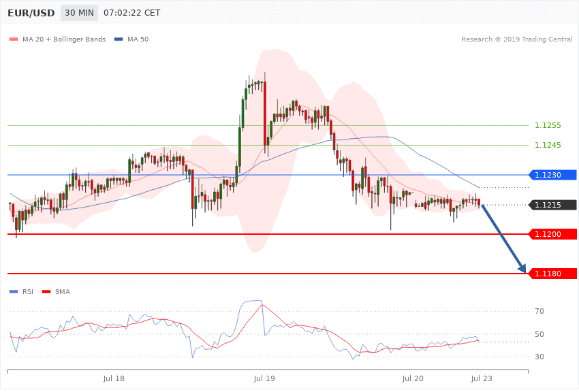Click the MA 20 + Bollinger Bands legend swatch
The image size is (579, 392).
[x=14, y=39]
